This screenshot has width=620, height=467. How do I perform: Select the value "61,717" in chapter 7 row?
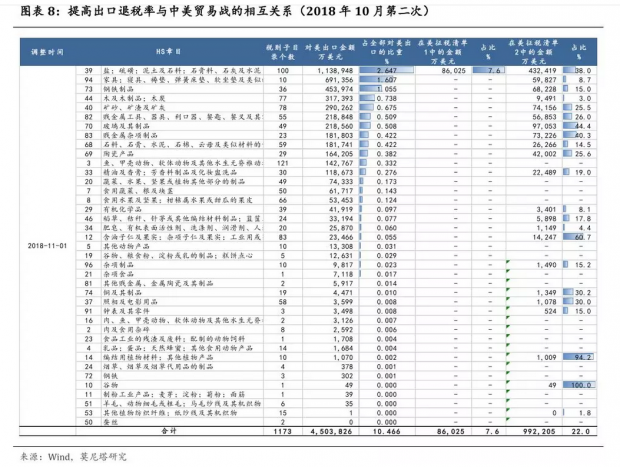pos(341,191)
